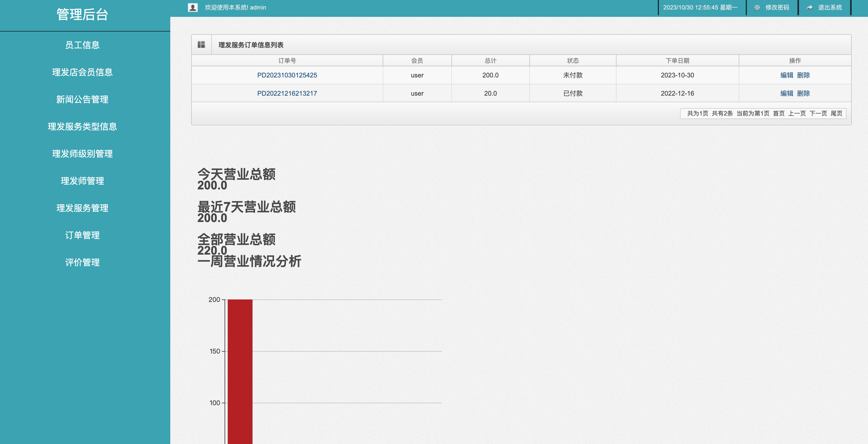Edit the unpaid order from 2023-10-30

787,75
